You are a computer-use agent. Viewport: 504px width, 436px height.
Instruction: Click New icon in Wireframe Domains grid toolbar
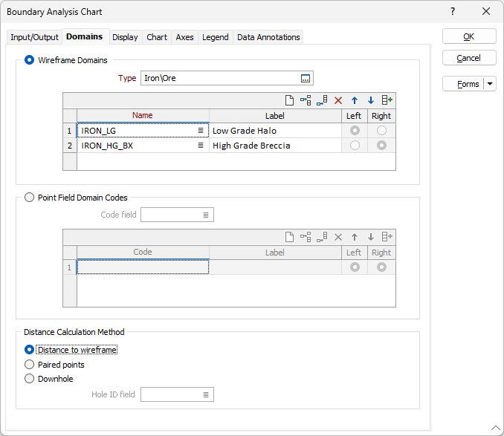[x=289, y=100]
